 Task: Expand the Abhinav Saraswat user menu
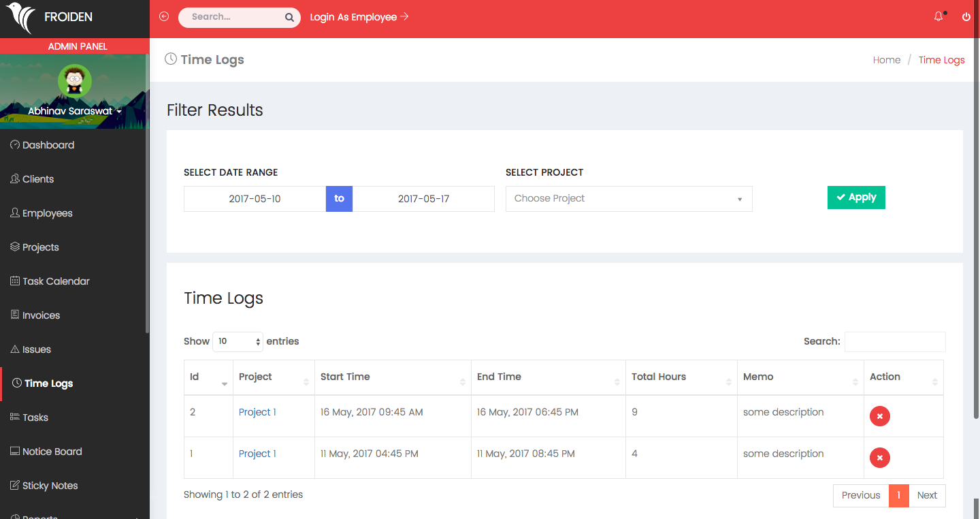[x=75, y=111]
